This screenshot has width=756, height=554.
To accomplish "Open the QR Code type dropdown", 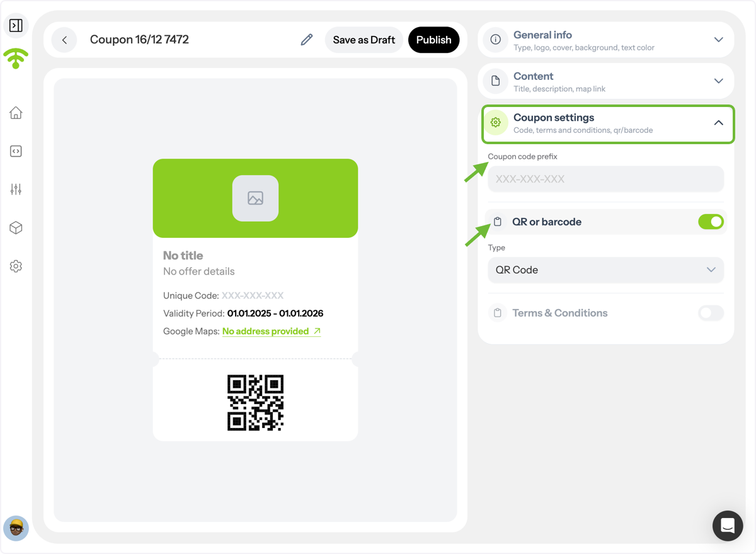I will 605,270.
